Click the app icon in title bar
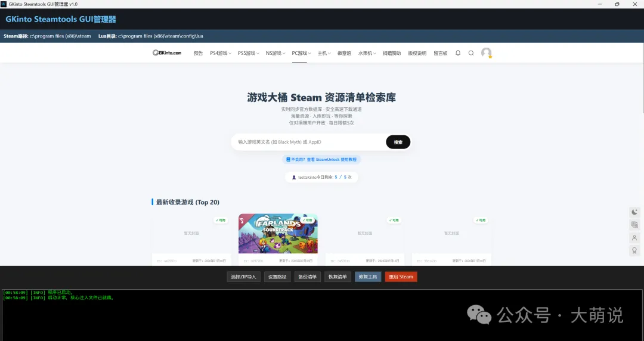644x341 pixels. tap(4, 4)
